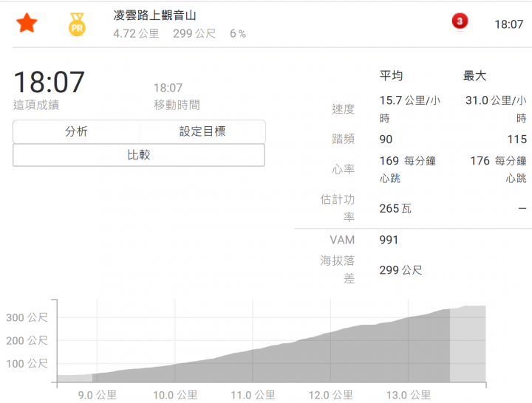Select average cadence value 90
The image size is (532, 403).
pos(386,139)
